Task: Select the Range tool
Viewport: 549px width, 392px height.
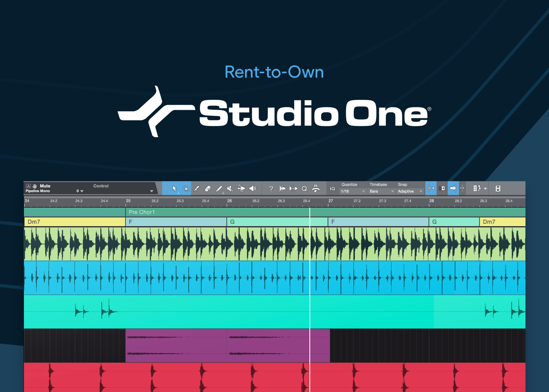Action: pos(186,189)
